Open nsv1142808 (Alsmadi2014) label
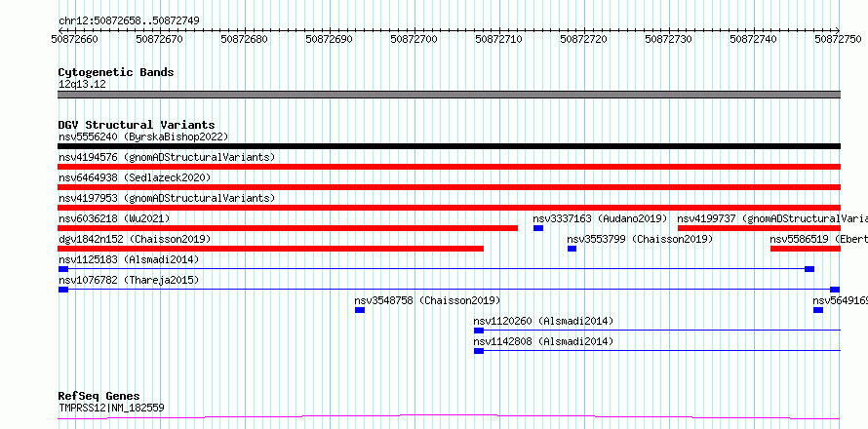The width and height of the screenshot is (868, 429). click(x=543, y=341)
